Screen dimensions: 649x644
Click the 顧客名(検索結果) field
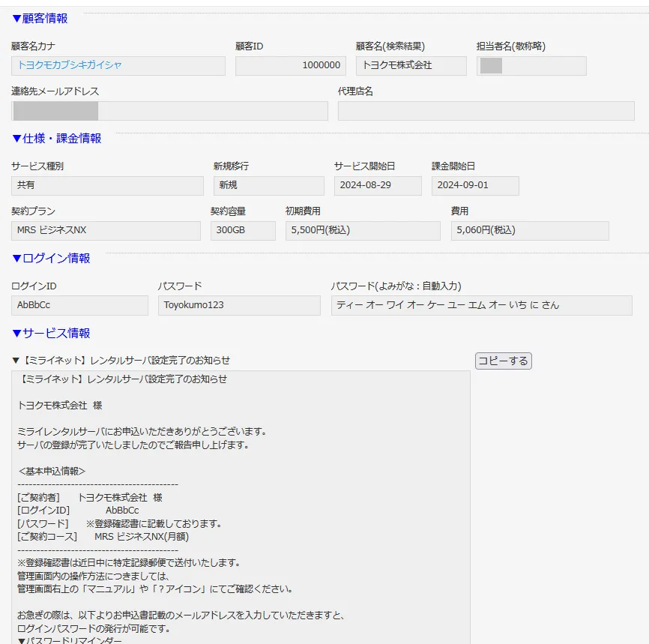pos(411,66)
